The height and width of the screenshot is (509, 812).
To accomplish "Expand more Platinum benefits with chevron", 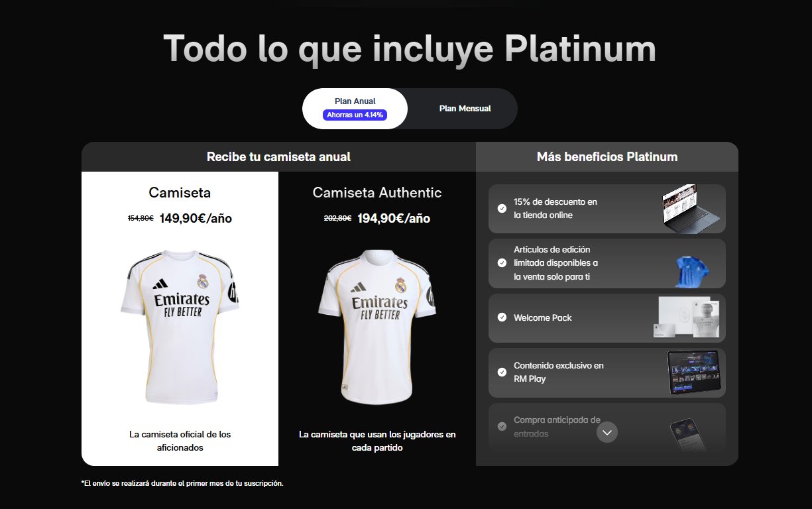I will pyautogui.click(x=607, y=432).
